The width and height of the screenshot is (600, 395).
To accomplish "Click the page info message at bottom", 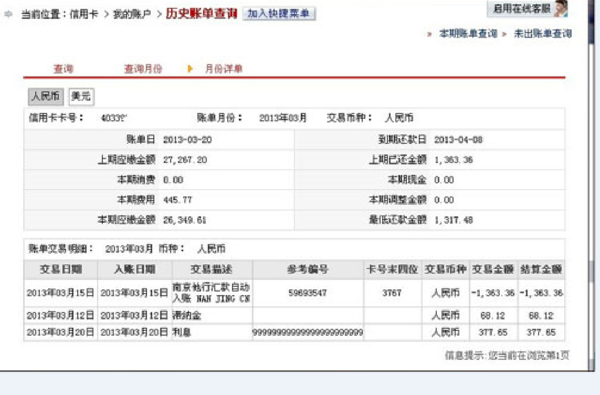I will pyautogui.click(x=507, y=356).
